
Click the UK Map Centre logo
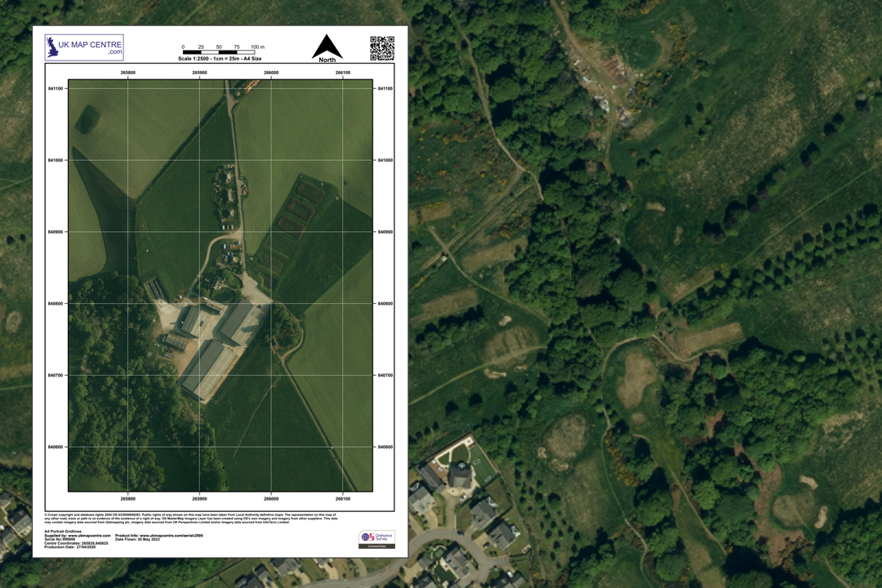click(x=84, y=47)
